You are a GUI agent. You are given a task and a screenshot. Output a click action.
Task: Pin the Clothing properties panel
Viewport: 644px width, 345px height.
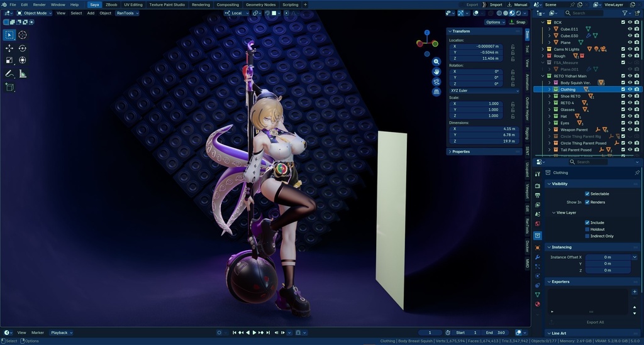pyautogui.click(x=637, y=173)
